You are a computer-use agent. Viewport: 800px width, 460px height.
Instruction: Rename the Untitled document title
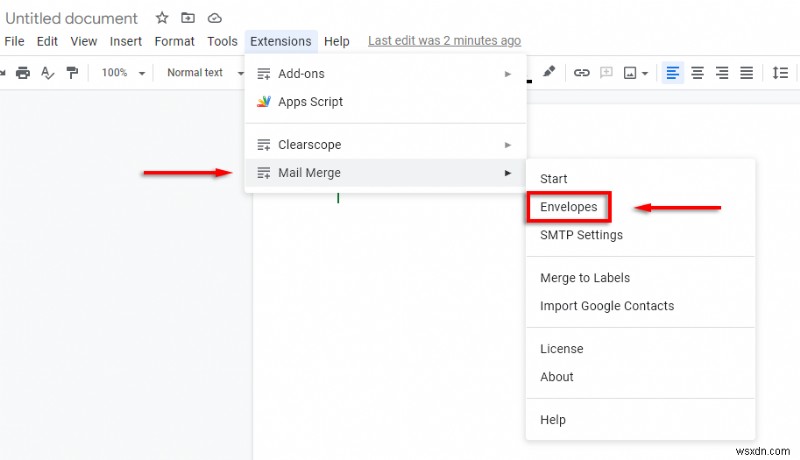72,18
